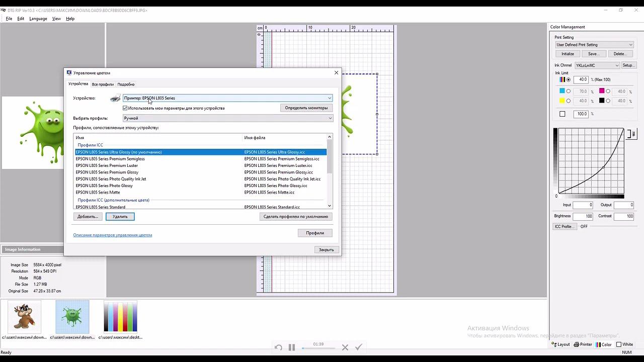Screen dimensions: 644x362
Task: Click the Contrast input field
Action: [x=624, y=216]
